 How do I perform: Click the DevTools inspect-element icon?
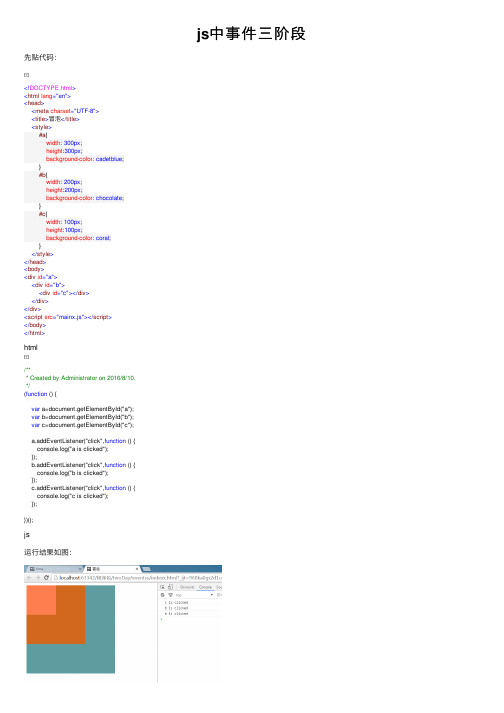[x=162, y=587]
